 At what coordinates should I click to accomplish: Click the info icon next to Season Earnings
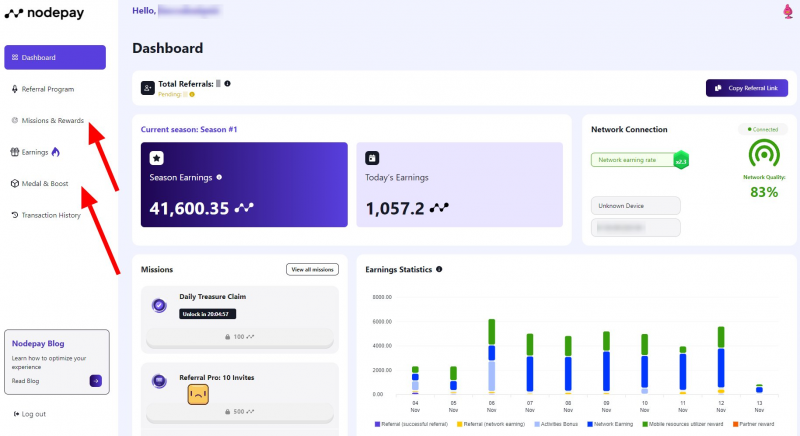click(x=219, y=177)
